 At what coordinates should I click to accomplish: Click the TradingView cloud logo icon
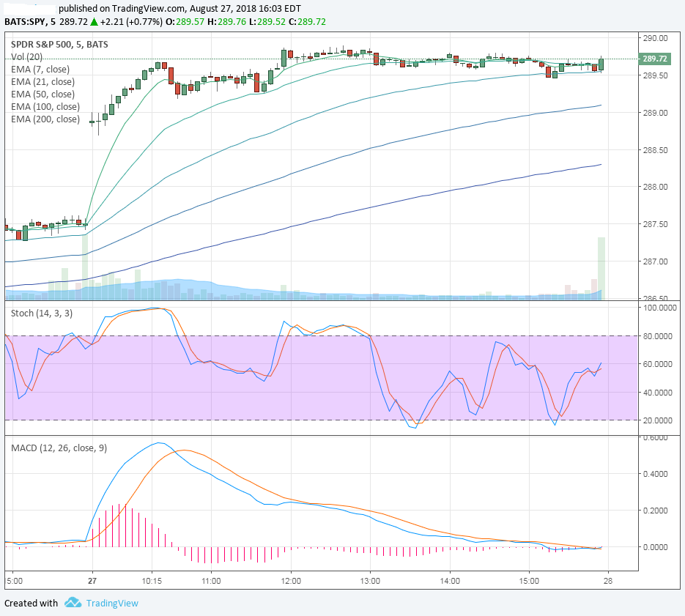[x=73, y=603]
